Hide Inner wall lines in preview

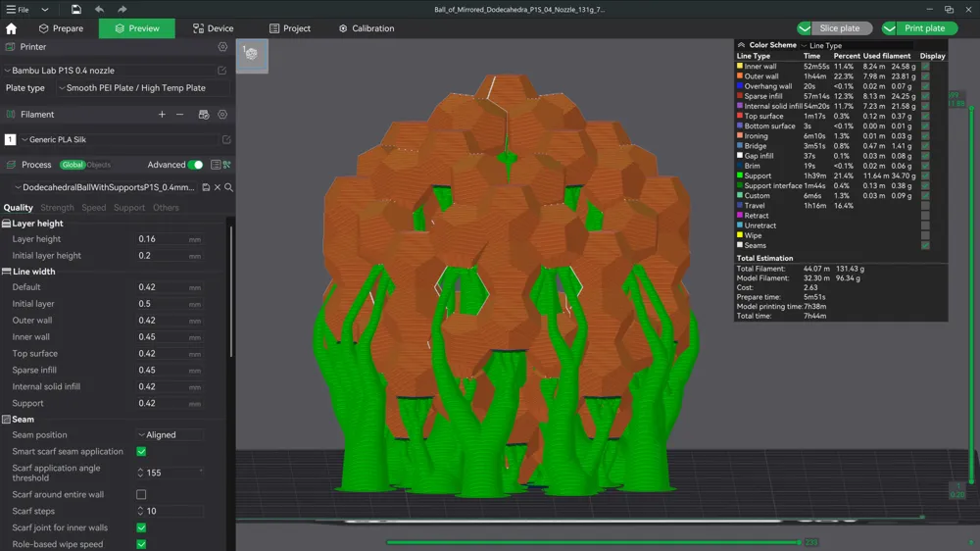[x=925, y=67]
